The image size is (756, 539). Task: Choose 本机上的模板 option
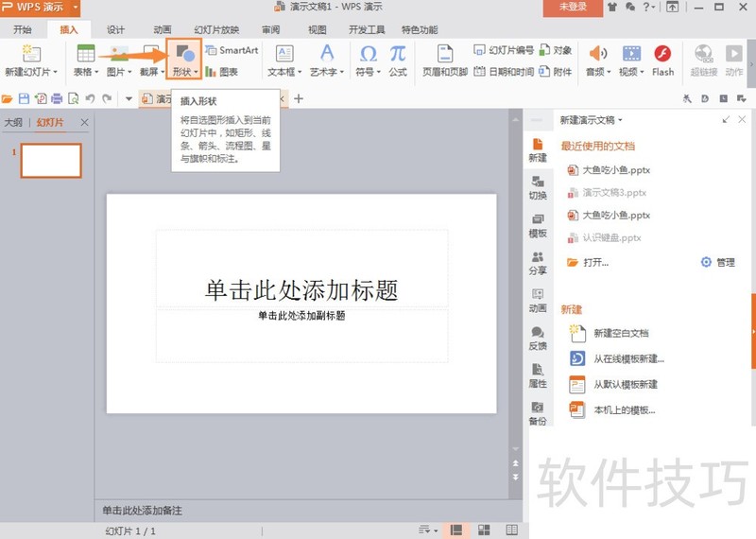[612, 410]
